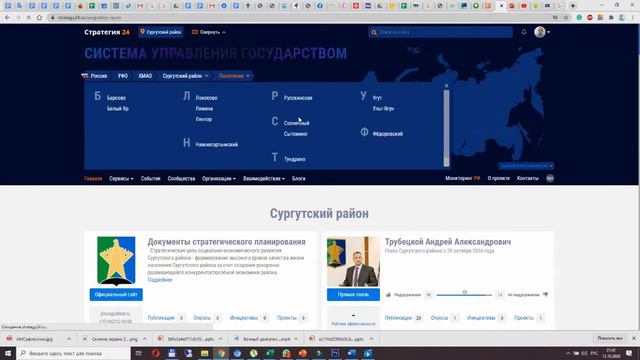Open Документы стратегического планирования heading
The width and height of the screenshot is (640, 360).
227,242
